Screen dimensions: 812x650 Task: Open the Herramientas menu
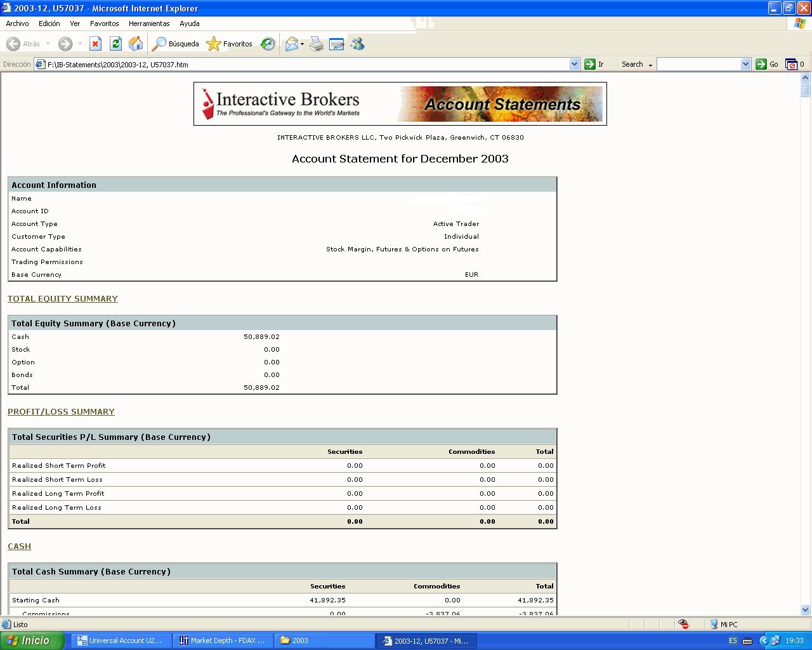coord(149,23)
